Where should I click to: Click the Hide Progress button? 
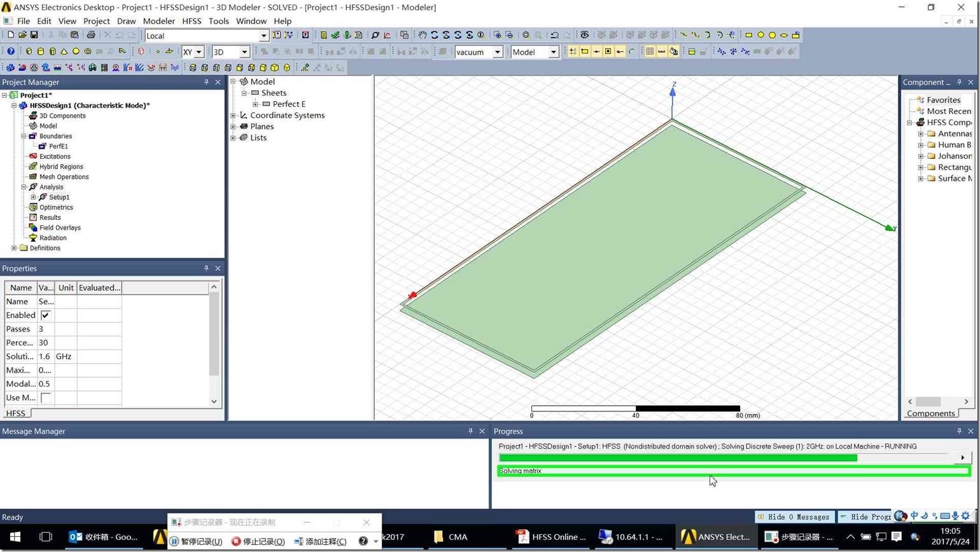(x=865, y=517)
